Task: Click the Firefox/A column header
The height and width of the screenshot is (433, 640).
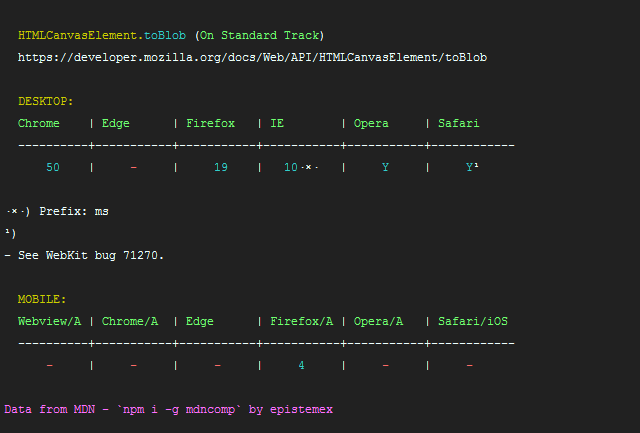Action: pos(302,321)
